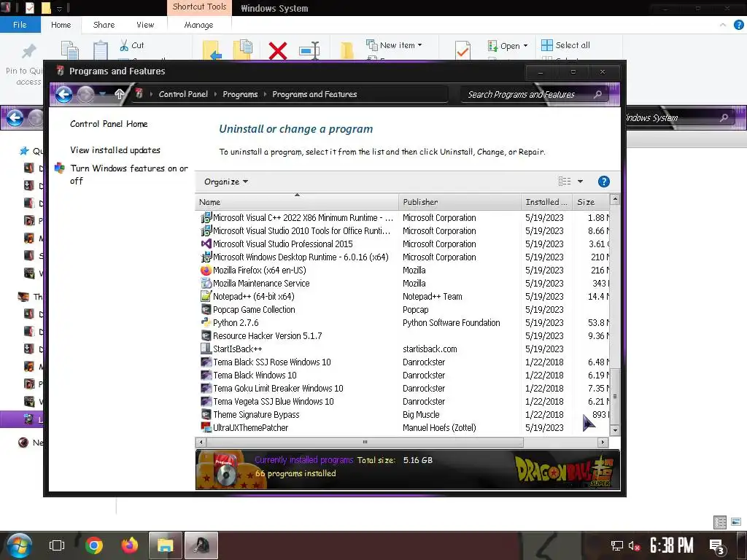Click Turn Windows features on or off
The height and width of the screenshot is (560, 747).
tap(128, 174)
